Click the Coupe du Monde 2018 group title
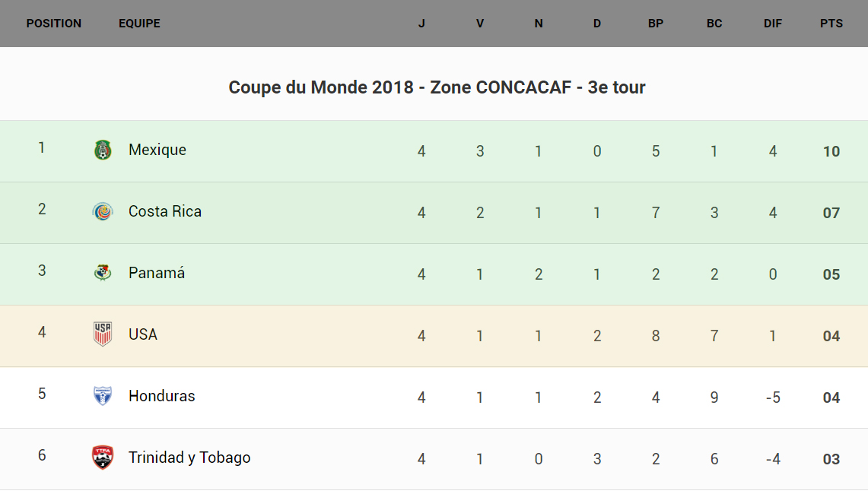This screenshot has height=494, width=868. [437, 87]
